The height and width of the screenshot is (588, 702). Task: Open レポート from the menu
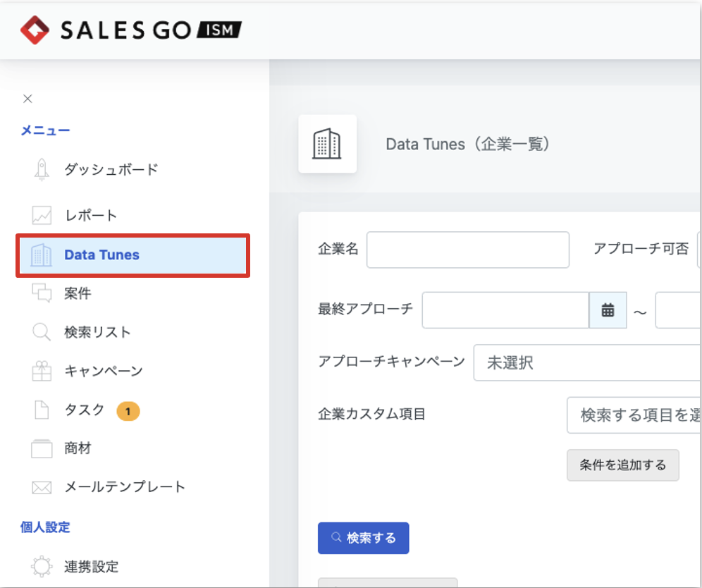tap(91, 216)
